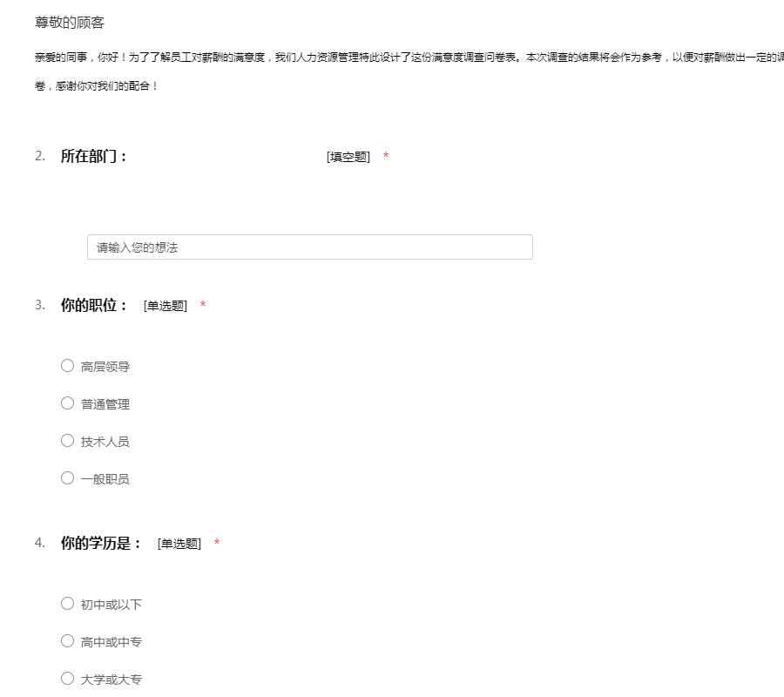Screen dimensions: 784x697
Task: Select the 技术人员 option
Action: pyautogui.click(x=67, y=441)
